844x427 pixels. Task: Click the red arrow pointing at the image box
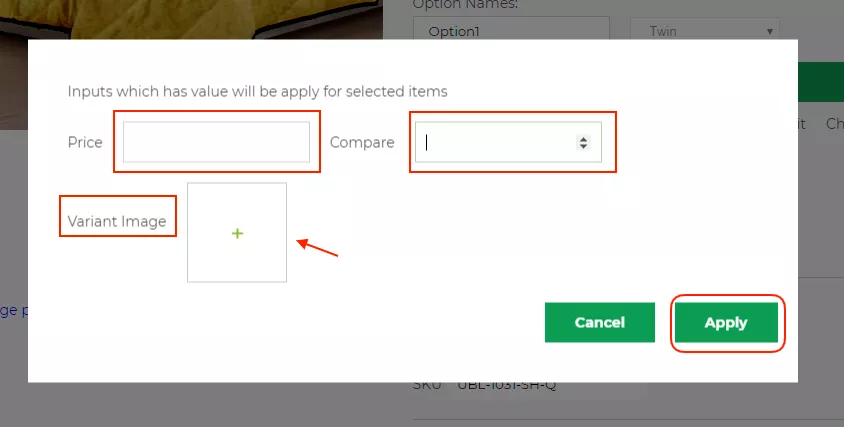319,247
